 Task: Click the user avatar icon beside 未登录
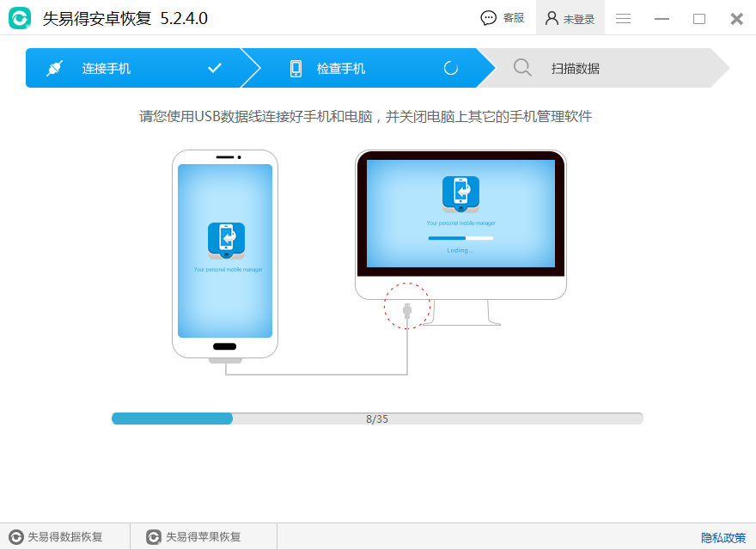coord(552,18)
